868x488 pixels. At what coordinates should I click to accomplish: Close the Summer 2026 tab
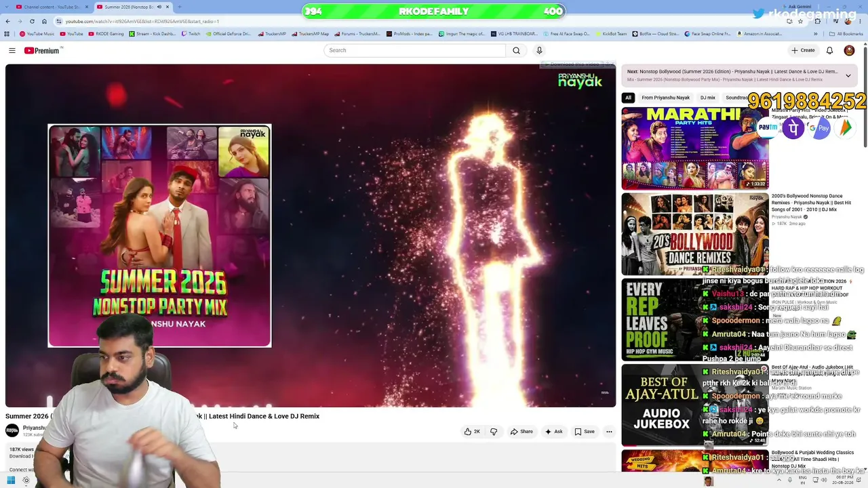(167, 7)
